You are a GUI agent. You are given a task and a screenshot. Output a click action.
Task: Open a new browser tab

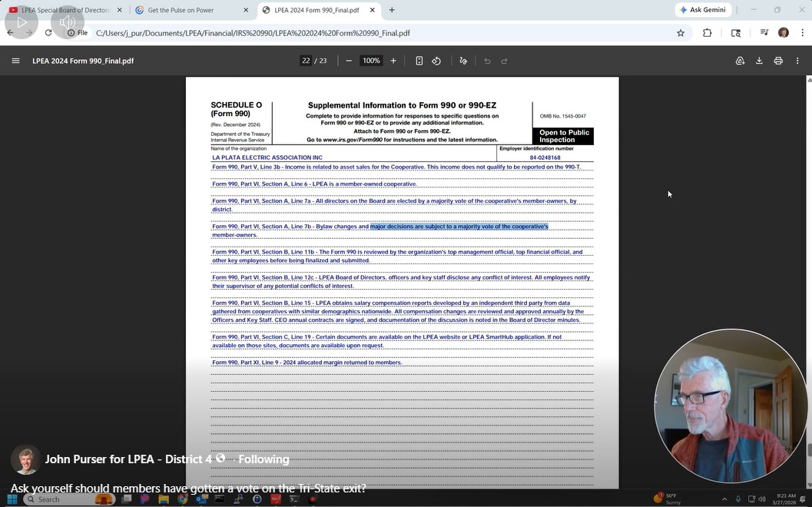tap(392, 10)
